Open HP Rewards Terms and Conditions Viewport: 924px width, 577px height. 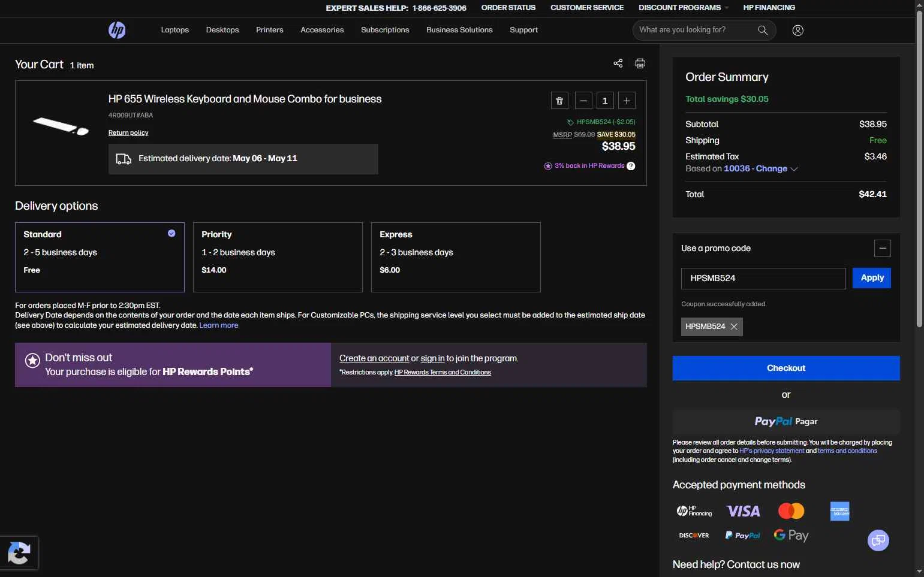[x=443, y=373]
